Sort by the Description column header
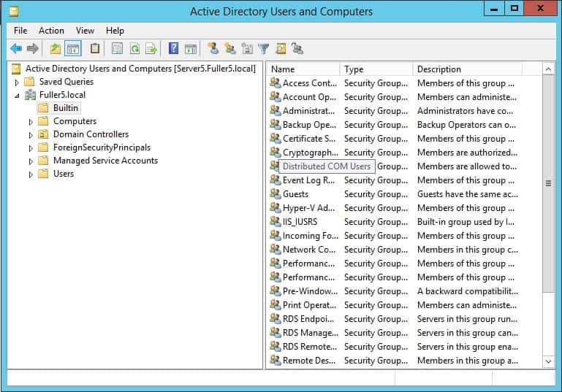This screenshot has height=392, width=562. coord(468,69)
